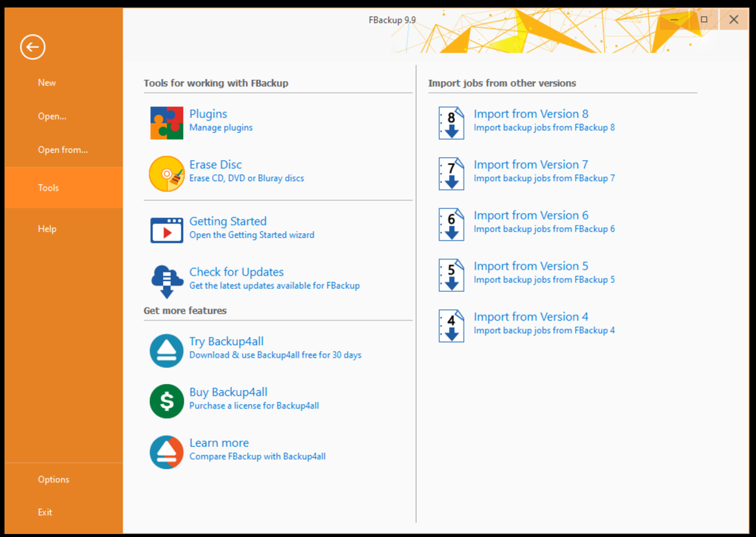
Task: Switch to the Help section
Action: 47,228
